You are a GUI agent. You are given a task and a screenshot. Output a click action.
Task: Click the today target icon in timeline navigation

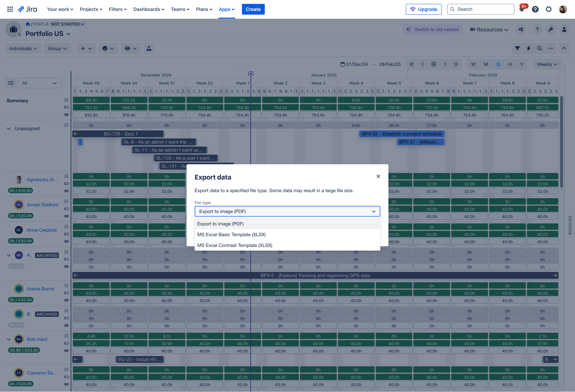(434, 64)
